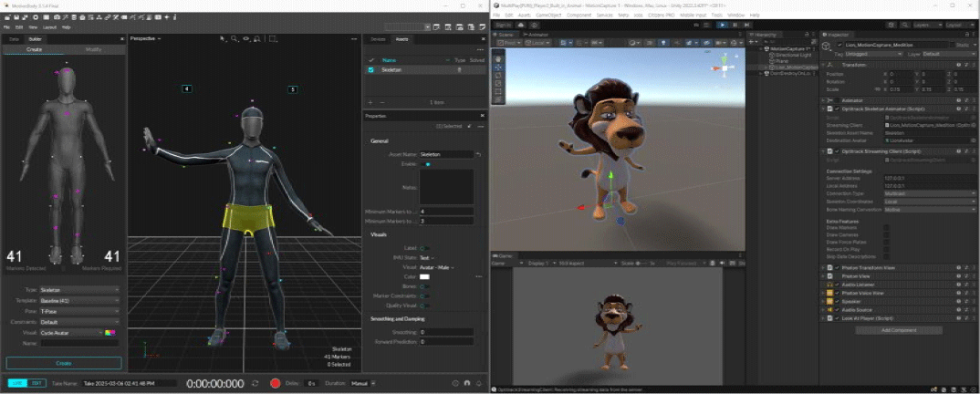Click Motive timecode reset loop icon
The image size is (980, 394).
255,383
